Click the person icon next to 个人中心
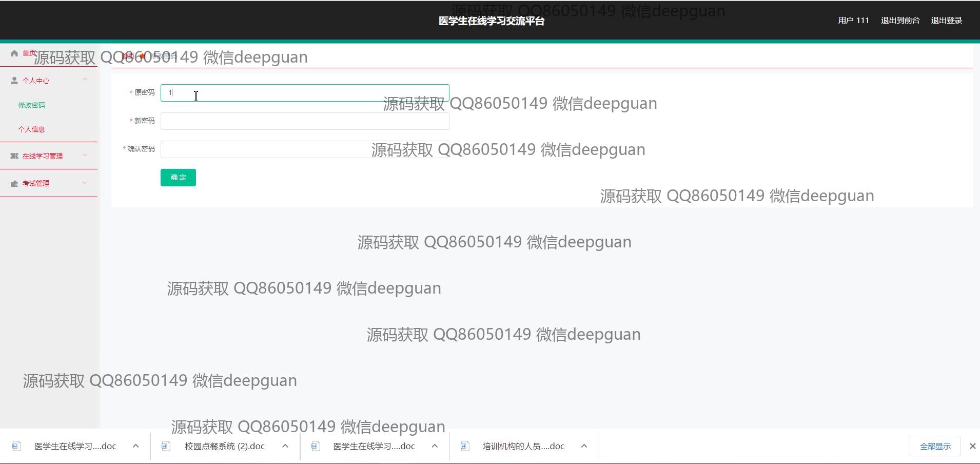This screenshot has height=464, width=980. [x=14, y=81]
